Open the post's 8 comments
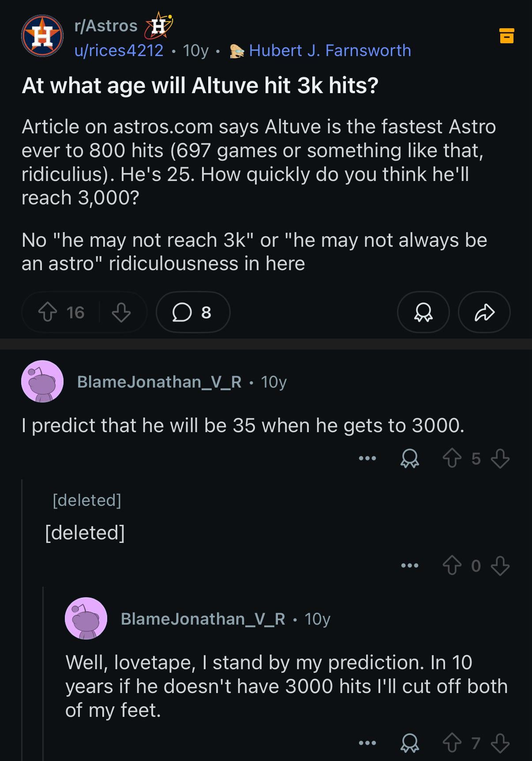This screenshot has width=532, height=761. pos(193,312)
